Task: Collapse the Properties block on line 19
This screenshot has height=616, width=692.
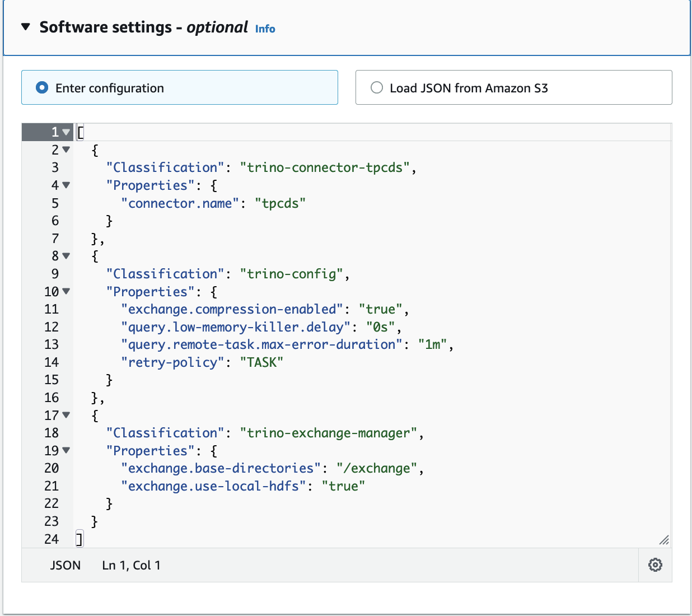Action: [67, 450]
